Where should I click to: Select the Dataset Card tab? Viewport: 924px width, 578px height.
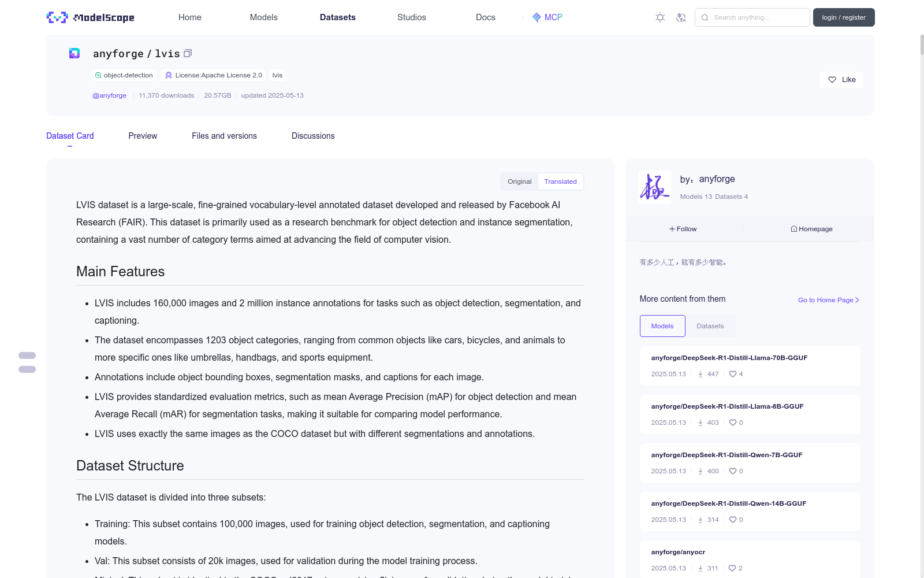click(x=70, y=136)
